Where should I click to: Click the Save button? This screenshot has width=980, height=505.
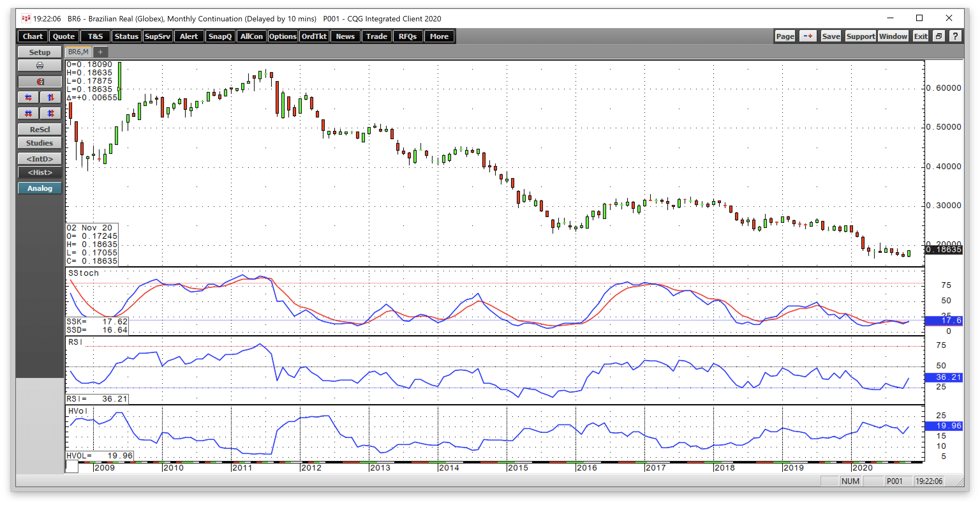pos(831,36)
